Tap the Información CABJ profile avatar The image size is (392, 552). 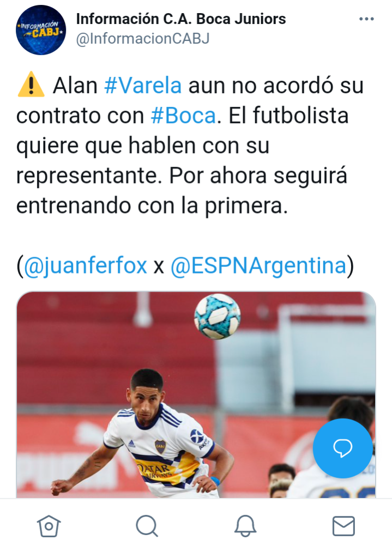(x=41, y=31)
